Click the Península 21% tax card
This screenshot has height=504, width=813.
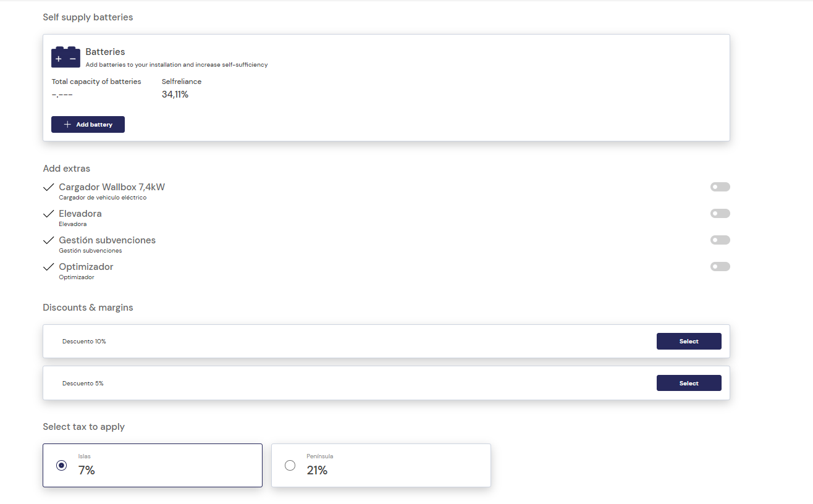381,465
